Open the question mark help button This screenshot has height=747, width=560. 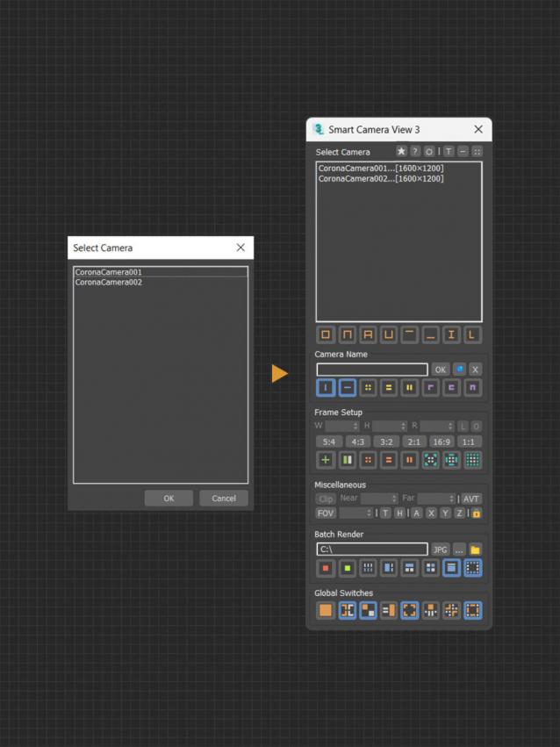pos(415,152)
